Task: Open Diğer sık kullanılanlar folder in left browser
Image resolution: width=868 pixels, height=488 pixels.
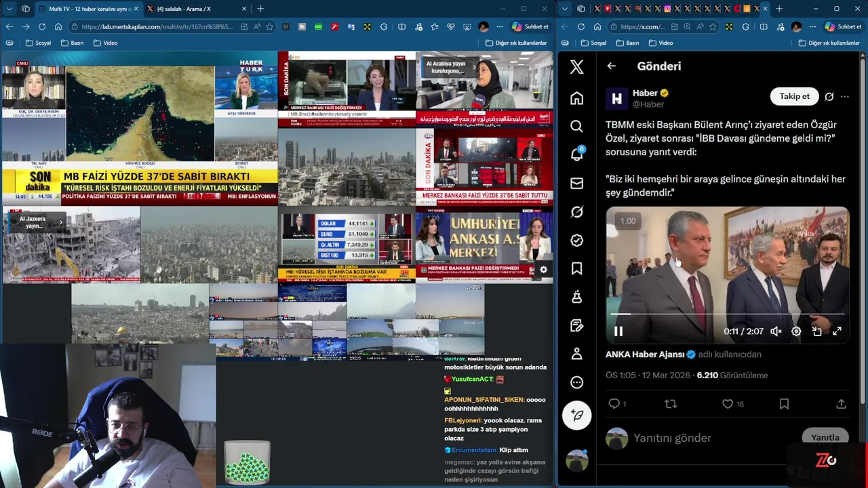Action: [x=516, y=43]
